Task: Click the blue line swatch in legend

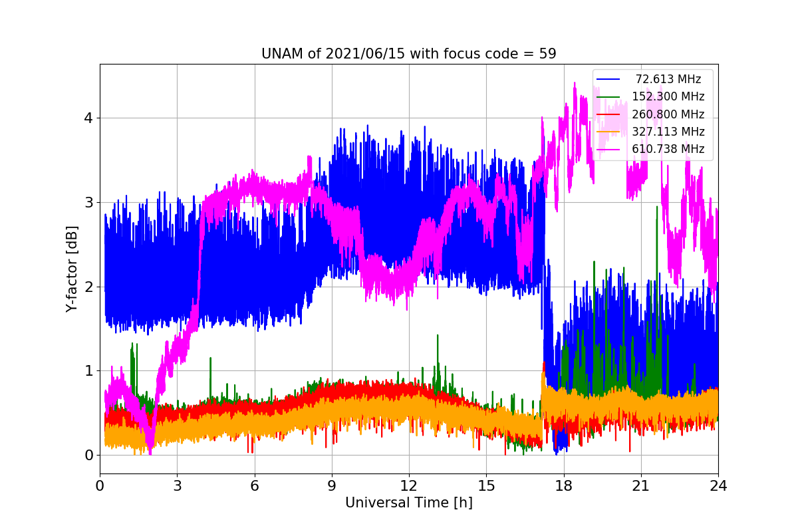Action: pos(608,80)
